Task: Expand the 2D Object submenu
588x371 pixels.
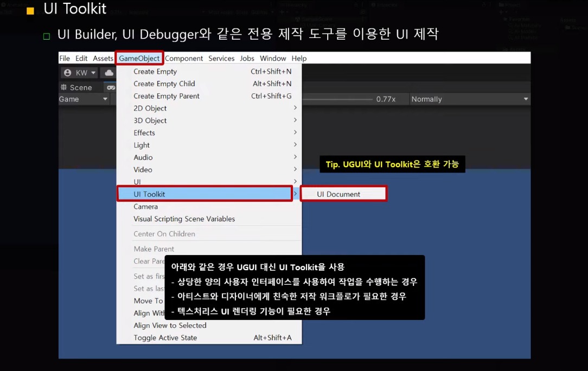Action: point(209,108)
